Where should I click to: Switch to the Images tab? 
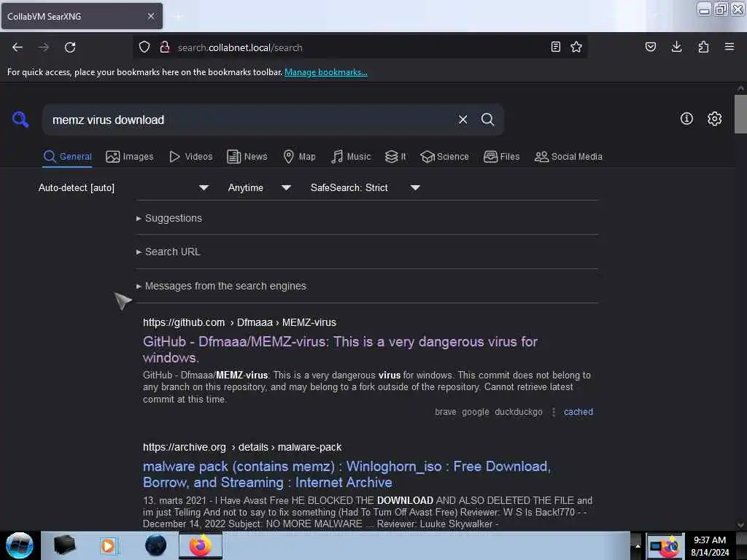coord(130,157)
